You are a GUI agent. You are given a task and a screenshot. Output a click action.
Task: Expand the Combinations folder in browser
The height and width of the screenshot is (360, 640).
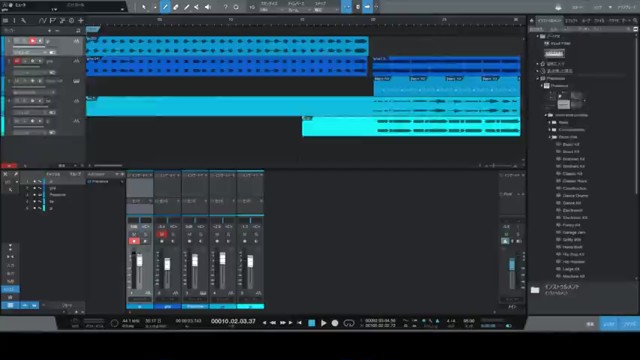(550, 130)
